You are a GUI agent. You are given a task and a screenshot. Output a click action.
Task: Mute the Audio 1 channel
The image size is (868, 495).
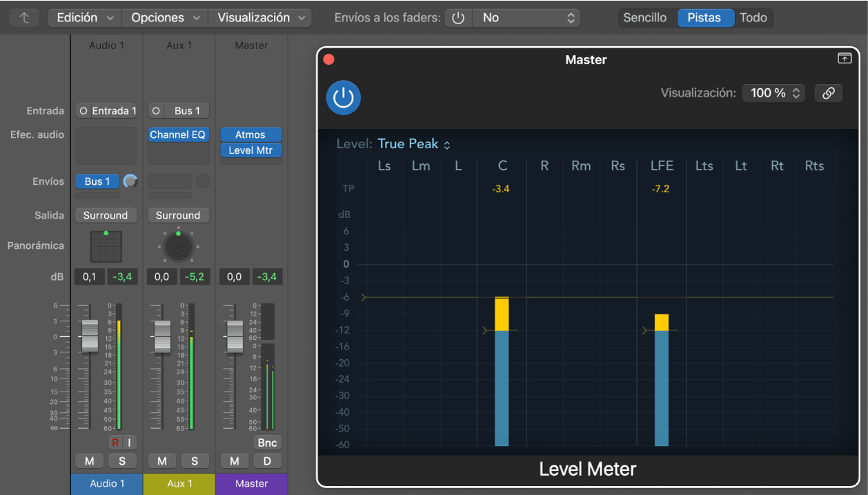tap(90, 461)
